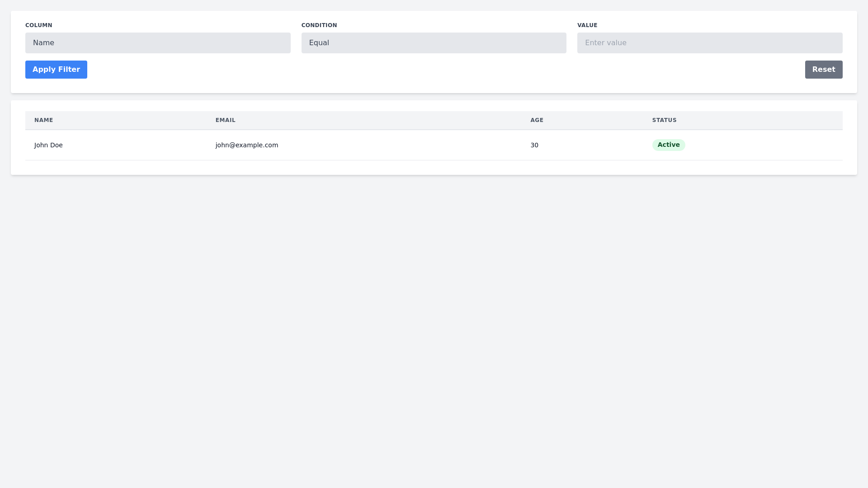Select the NAME column header
This screenshot has height=488, width=868.
coord(43,120)
